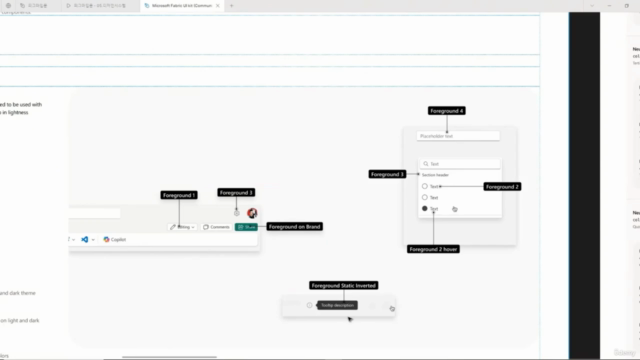Select the Foreground 4 label

pyautogui.click(x=447, y=111)
